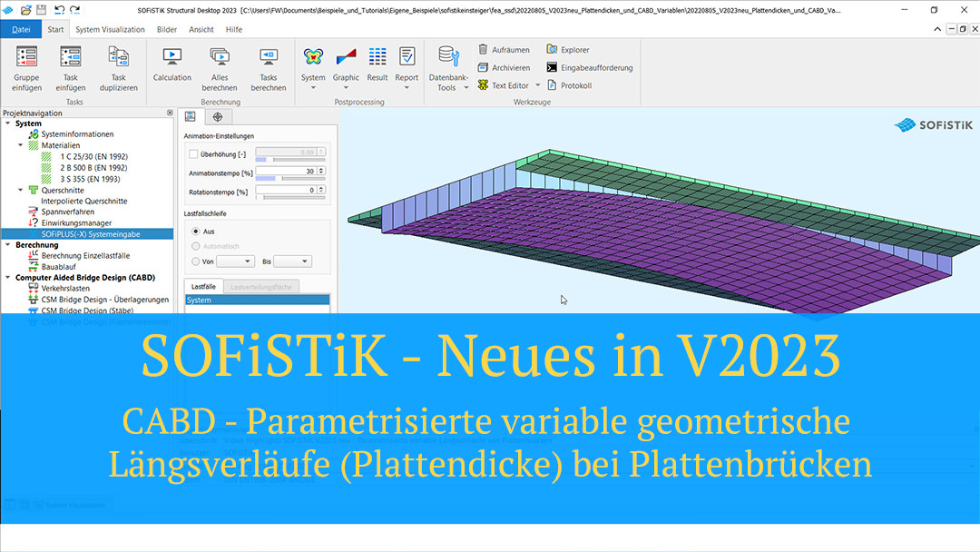Open the Graphic postprocessing tool
Screen dimensions: 980x552
pos(346,65)
